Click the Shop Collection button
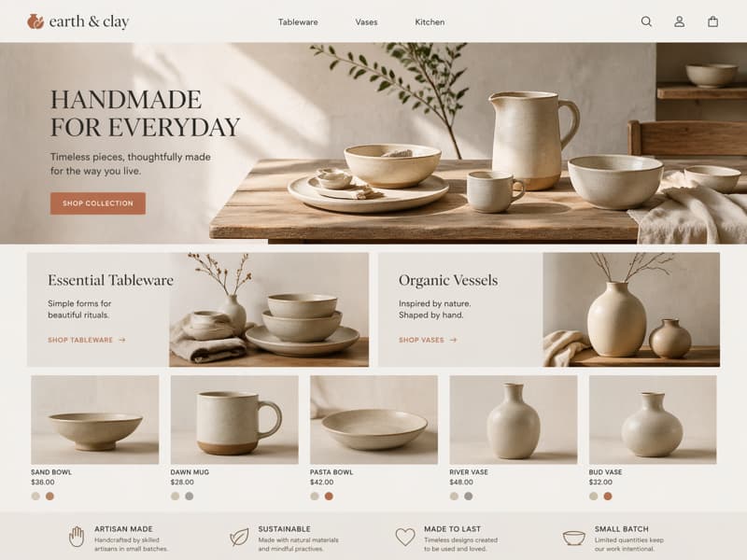747x560 pixels. click(x=98, y=203)
